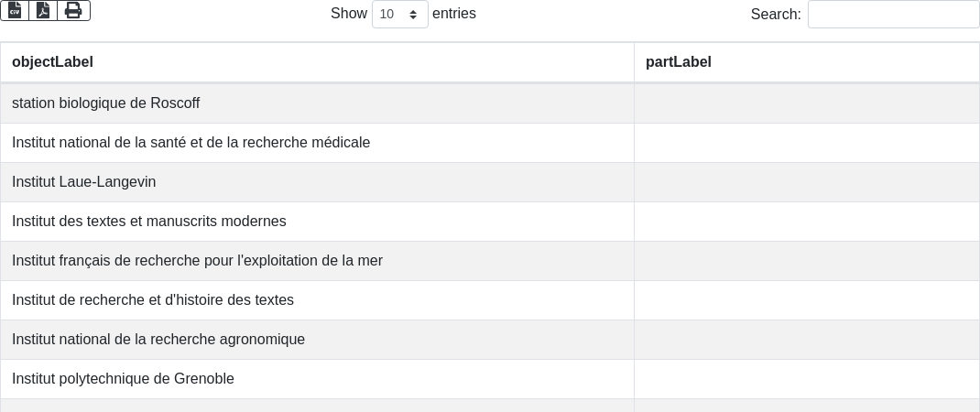980x412 pixels.
Task: Click empty partLabel cell for Laue-Langevin row
Action: tap(807, 182)
